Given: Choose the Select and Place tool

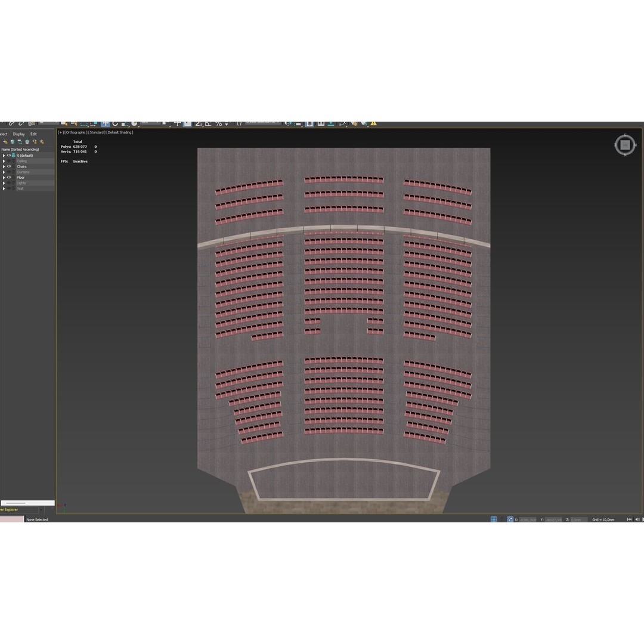Looking at the screenshot, I should [x=134, y=123].
